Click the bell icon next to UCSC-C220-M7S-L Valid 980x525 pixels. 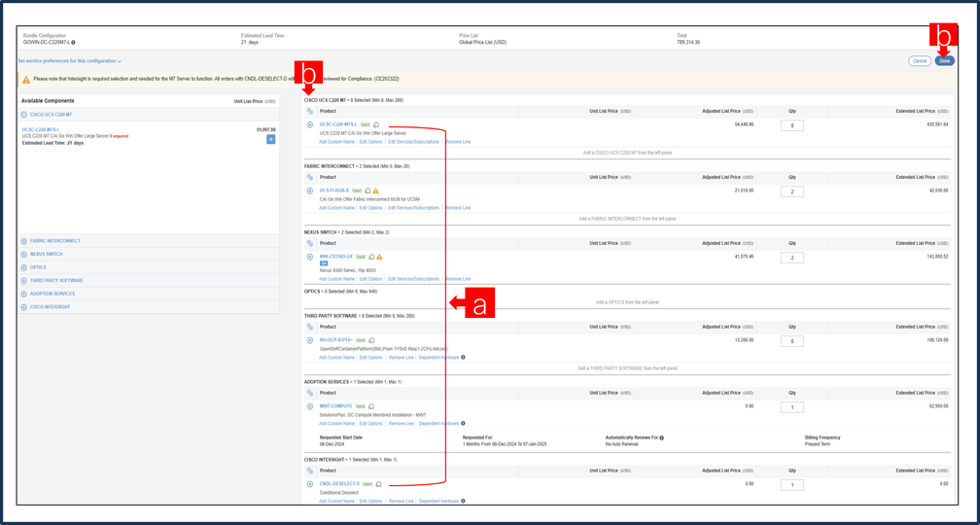click(377, 124)
